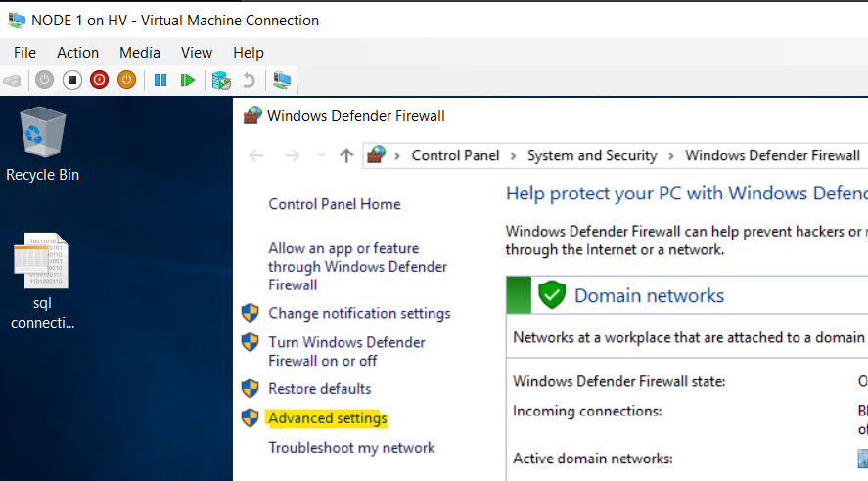Screen dimensions: 868x481
Task: Click green shield icon next to Domain networks
Action: 552,294
